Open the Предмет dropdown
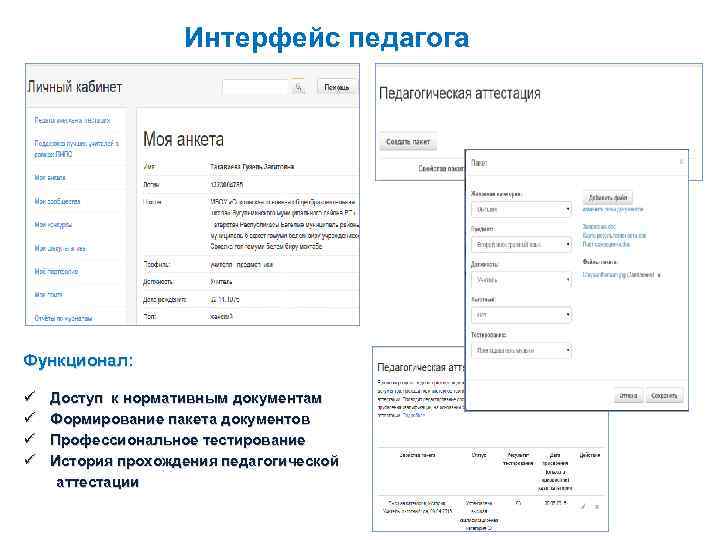 click(x=521, y=244)
